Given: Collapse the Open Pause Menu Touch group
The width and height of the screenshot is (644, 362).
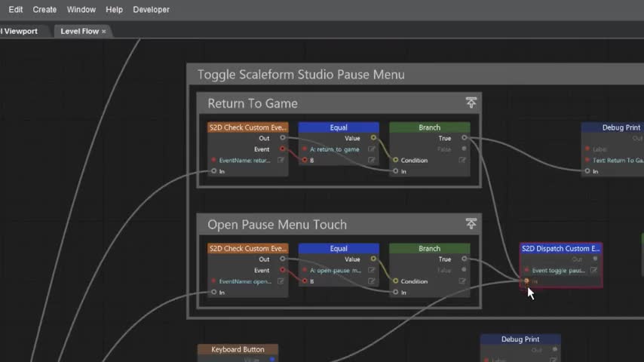Looking at the screenshot, I should coord(471,223).
